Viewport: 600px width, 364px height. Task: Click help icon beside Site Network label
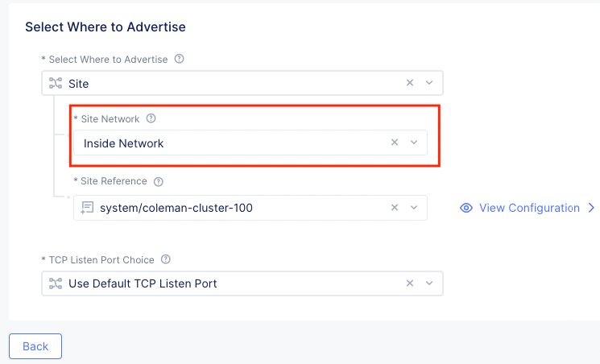(x=151, y=118)
